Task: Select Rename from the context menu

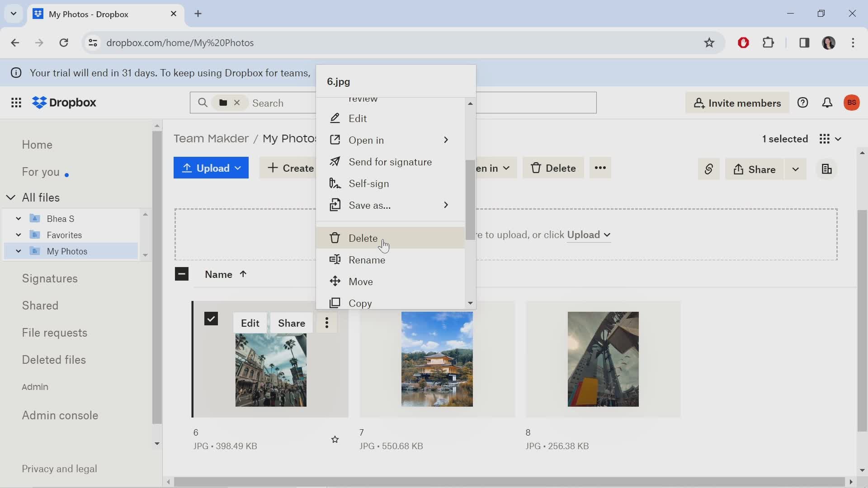Action: click(x=367, y=260)
